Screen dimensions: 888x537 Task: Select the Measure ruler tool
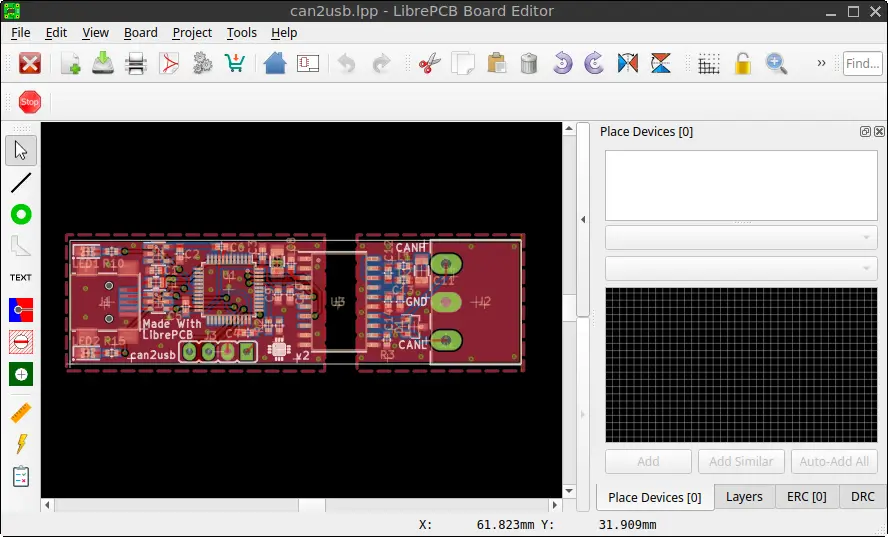pyautogui.click(x=21, y=413)
